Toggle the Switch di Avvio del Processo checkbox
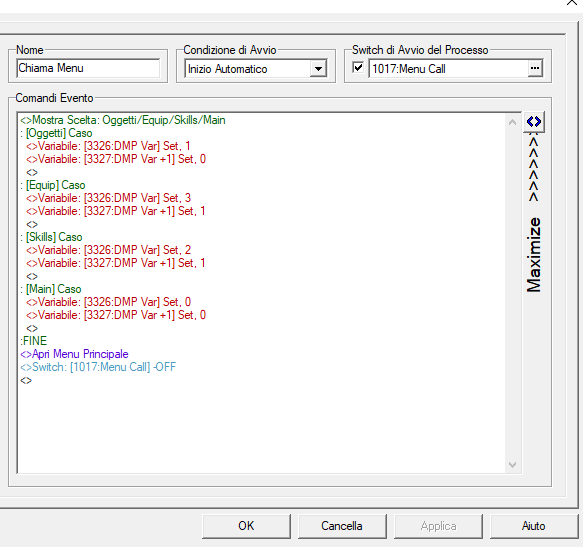Viewport: 583px width, 547px height. coord(358,68)
